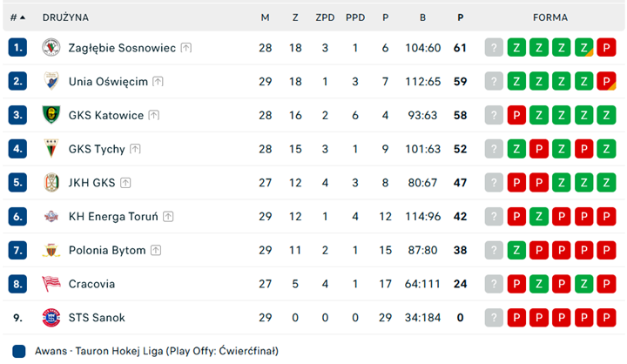The image size is (627, 364).
Task: Click the GKS Tychy team crest
Action: pyautogui.click(x=51, y=149)
